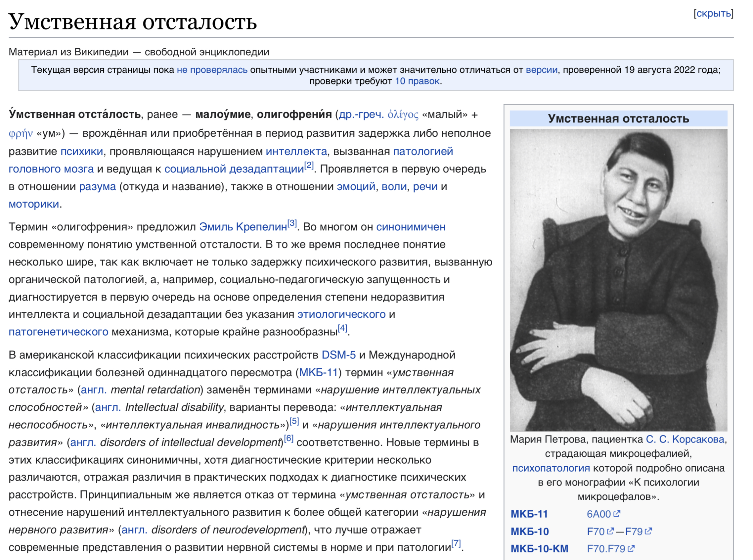
Task: Click the не проверялась link in notice
Action: pos(212,70)
